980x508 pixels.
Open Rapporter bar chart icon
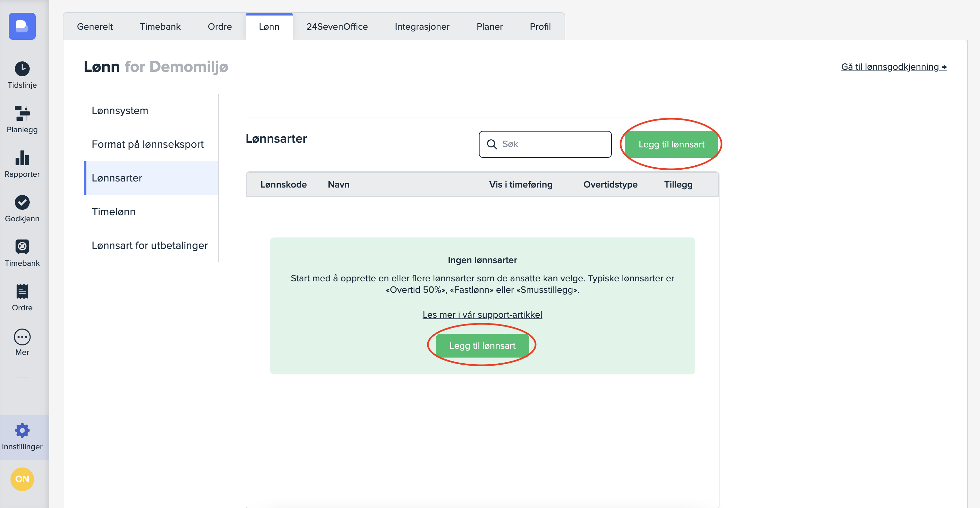pyautogui.click(x=22, y=158)
